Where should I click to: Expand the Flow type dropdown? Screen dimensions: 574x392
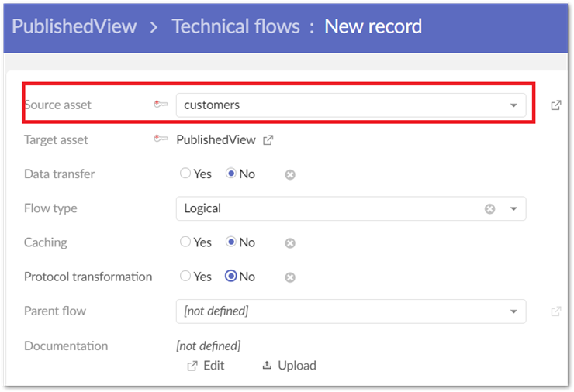coord(513,208)
